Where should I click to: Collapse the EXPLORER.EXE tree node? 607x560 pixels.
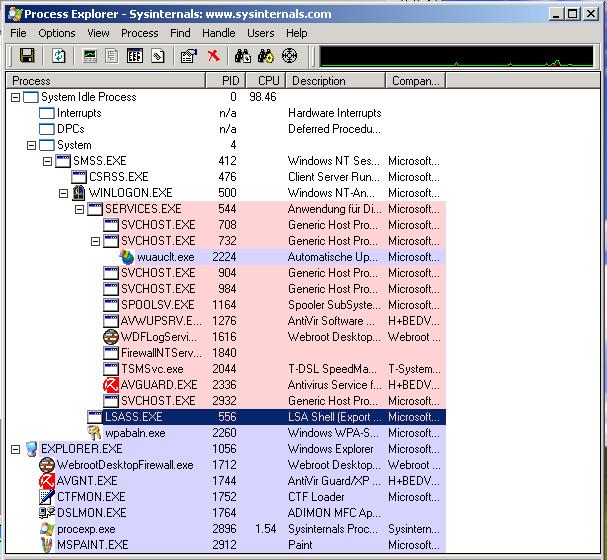point(15,449)
